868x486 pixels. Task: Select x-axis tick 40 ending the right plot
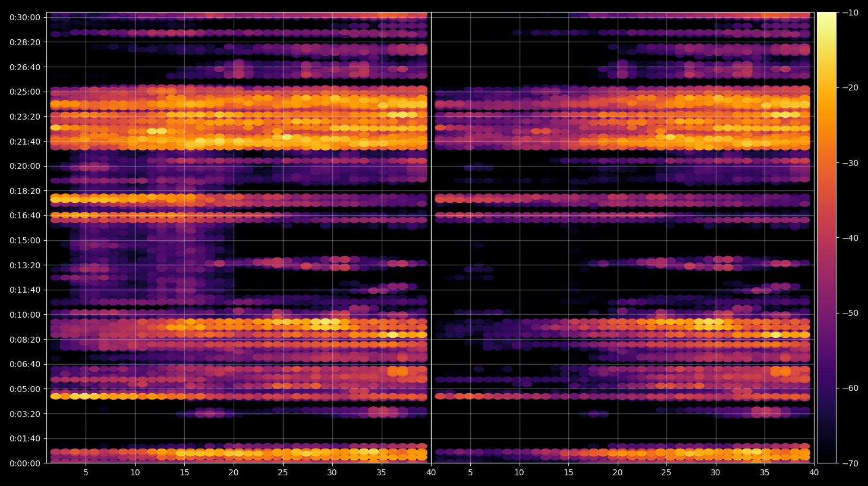(814, 472)
